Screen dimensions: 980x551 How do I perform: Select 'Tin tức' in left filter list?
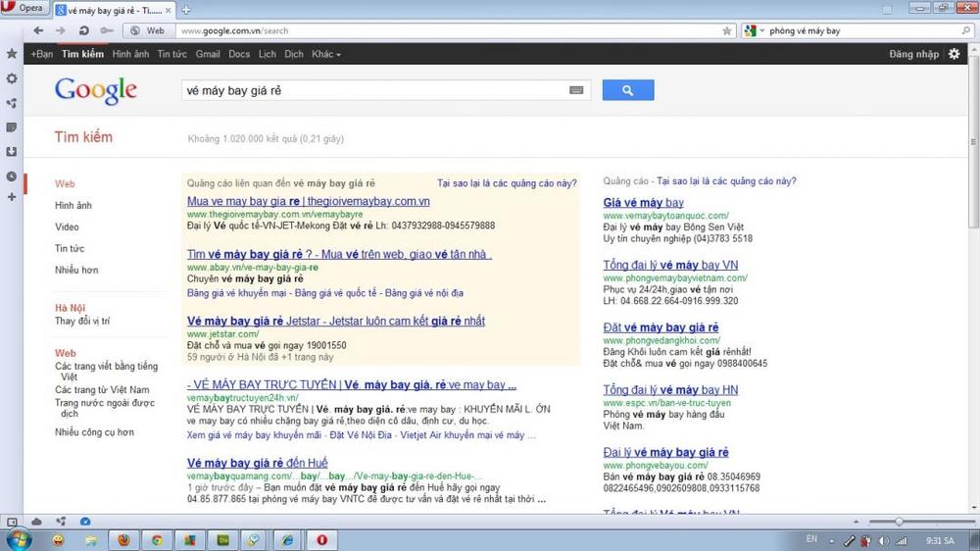(x=70, y=248)
